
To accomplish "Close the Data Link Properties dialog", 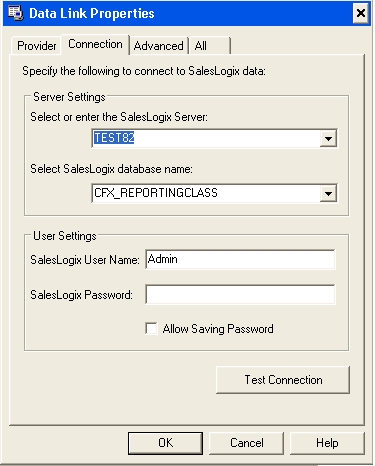I will click(361, 13).
